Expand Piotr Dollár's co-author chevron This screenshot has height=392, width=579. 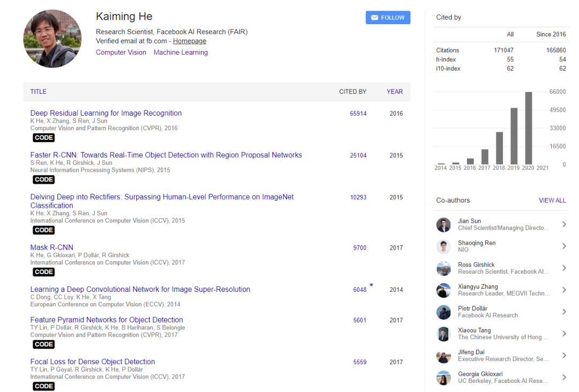pos(564,312)
